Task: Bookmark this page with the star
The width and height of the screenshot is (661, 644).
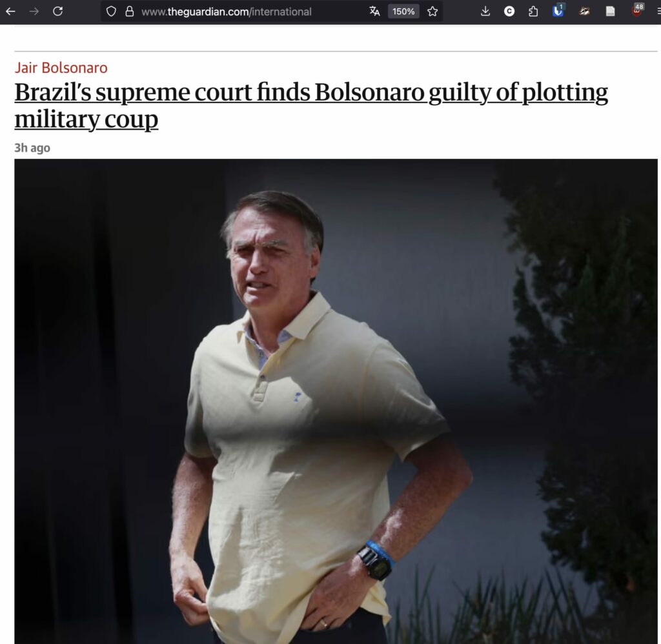Action: (x=432, y=12)
